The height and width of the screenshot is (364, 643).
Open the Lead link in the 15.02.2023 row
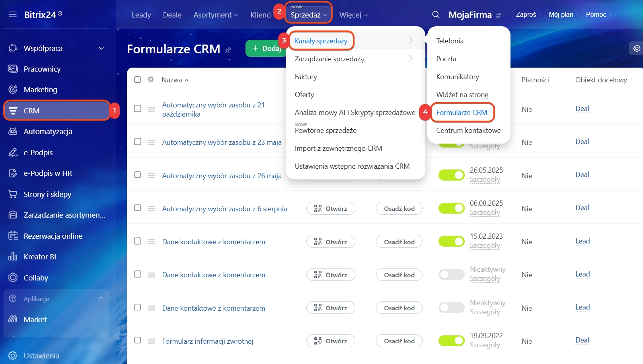coord(583,241)
